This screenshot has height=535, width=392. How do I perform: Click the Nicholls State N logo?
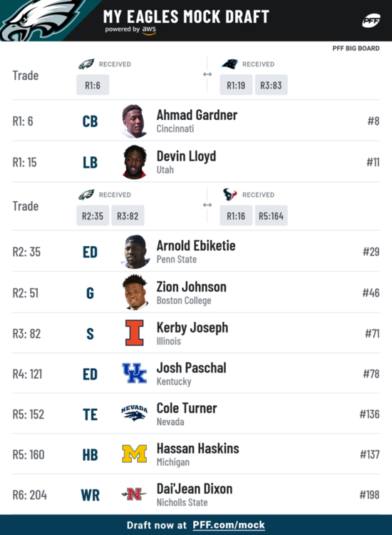(134, 494)
